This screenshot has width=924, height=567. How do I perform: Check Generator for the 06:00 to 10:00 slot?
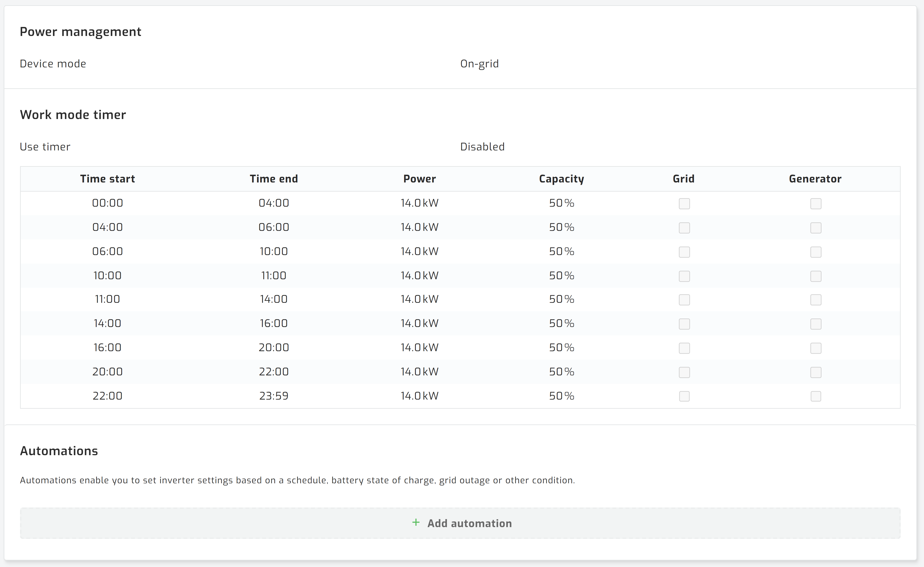(x=816, y=252)
